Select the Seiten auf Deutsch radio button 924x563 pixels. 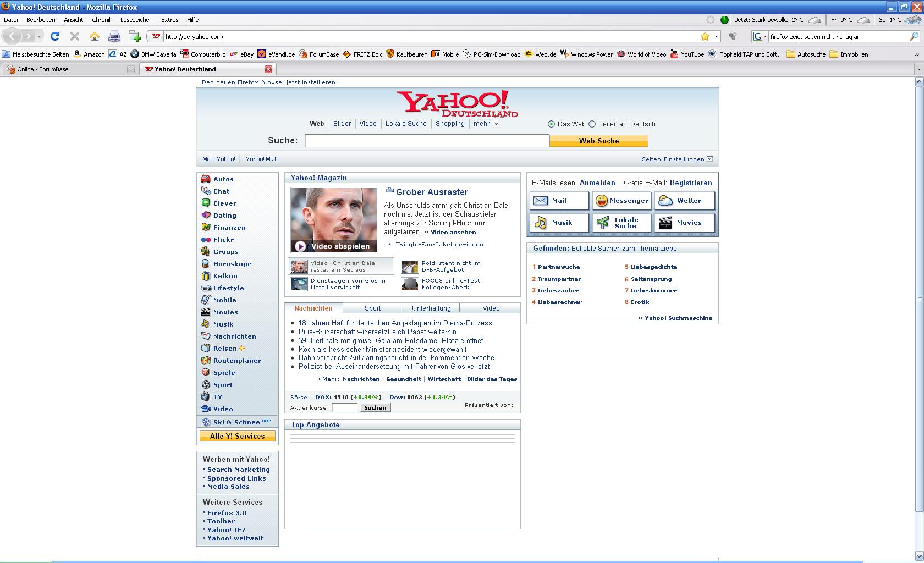[592, 124]
